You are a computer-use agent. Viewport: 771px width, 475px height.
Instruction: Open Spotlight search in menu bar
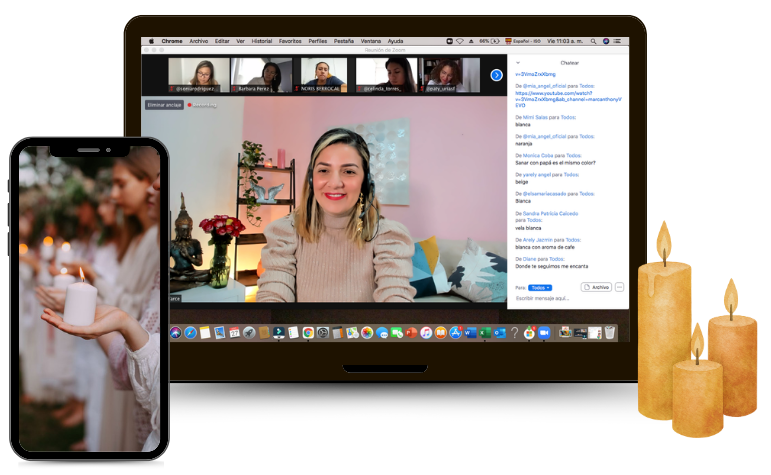pyautogui.click(x=593, y=41)
